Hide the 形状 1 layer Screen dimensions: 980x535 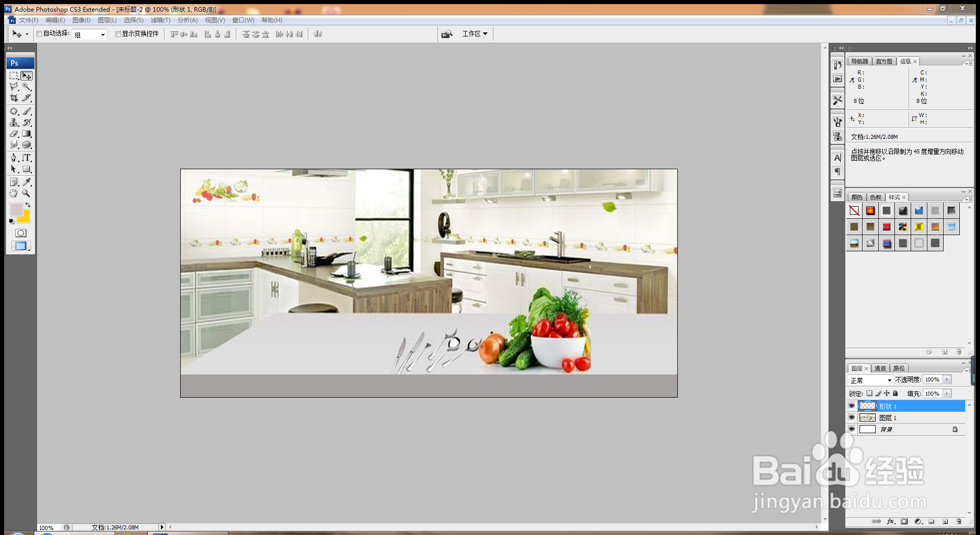(851, 406)
